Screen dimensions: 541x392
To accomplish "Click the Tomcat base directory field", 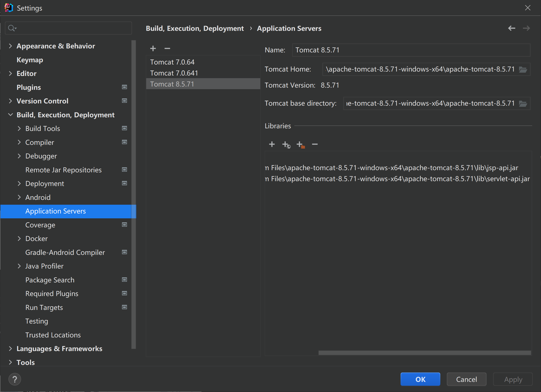I will pos(430,103).
